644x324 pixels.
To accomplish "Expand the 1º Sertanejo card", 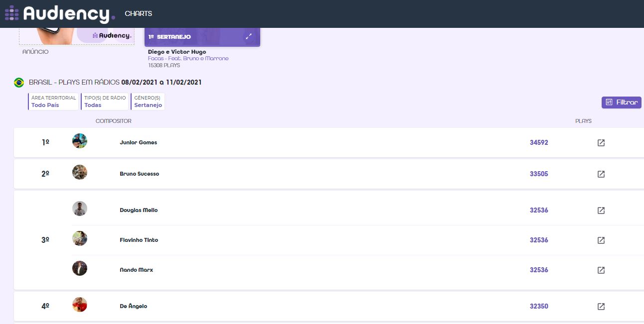I will (x=248, y=37).
